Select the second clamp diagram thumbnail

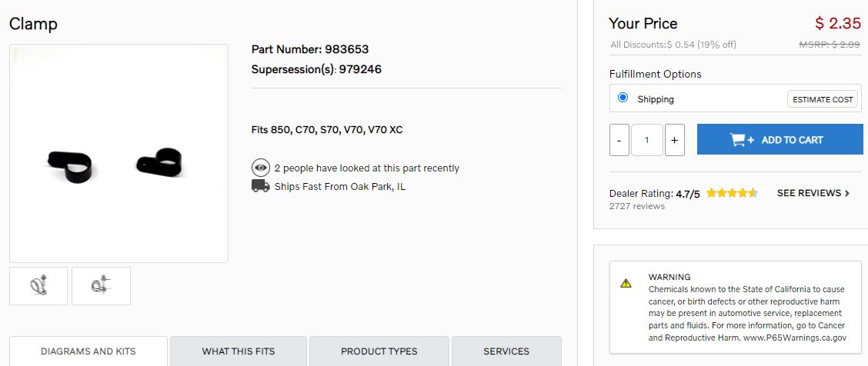(102, 286)
